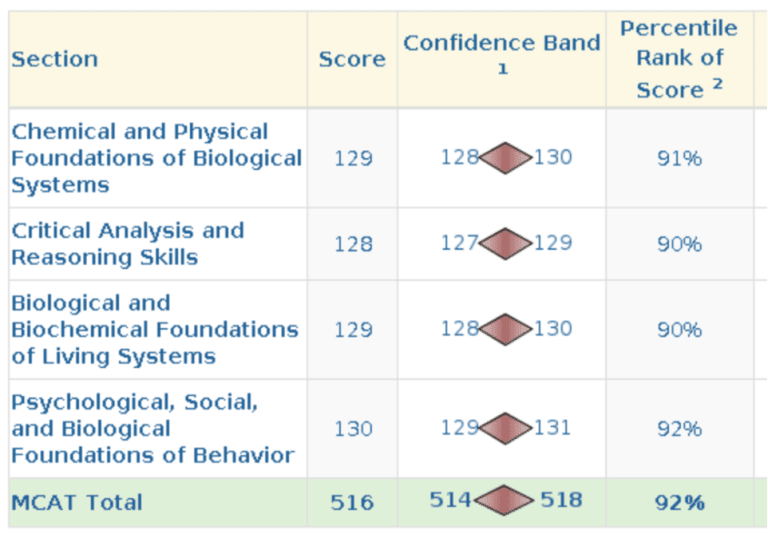Click the 518 upper bound of total band

tap(561, 501)
